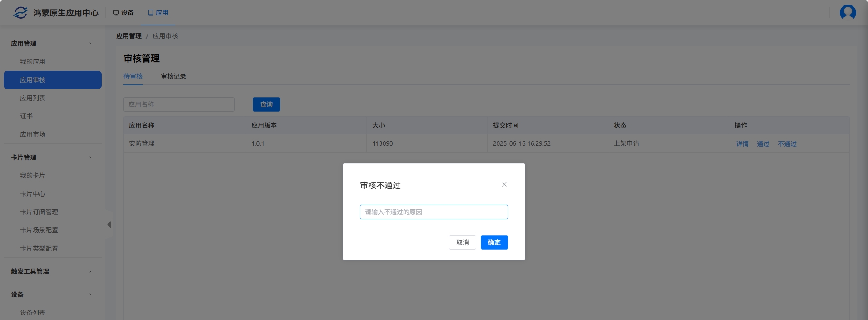Close the 审核不通过 dialog with X
The height and width of the screenshot is (320, 868).
504,184
